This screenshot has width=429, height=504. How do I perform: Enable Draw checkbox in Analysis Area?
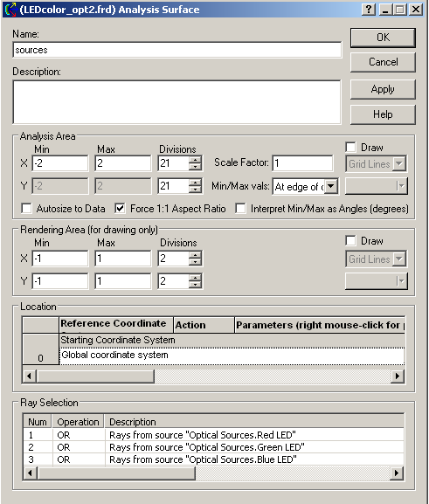[x=350, y=148]
